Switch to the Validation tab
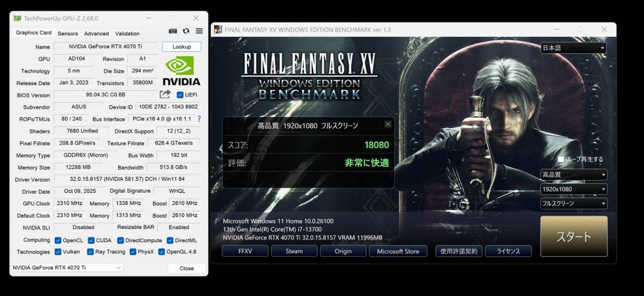This screenshot has height=296, width=644. click(127, 33)
